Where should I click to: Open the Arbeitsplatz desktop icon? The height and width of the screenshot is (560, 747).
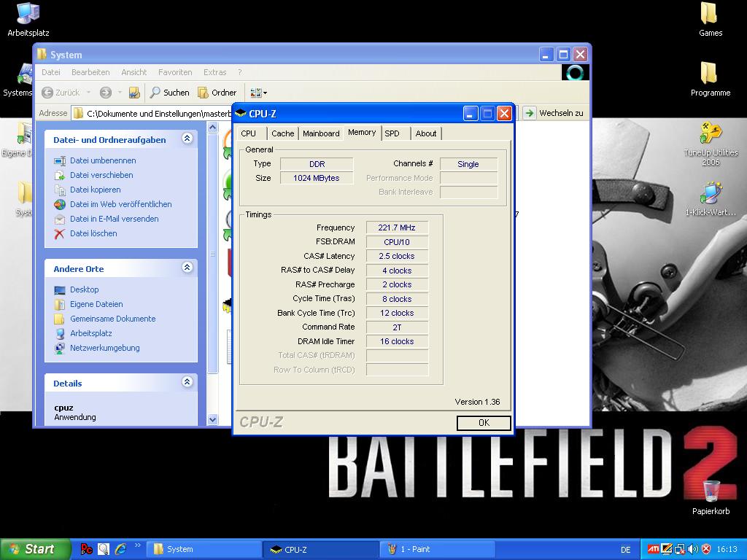coord(28,20)
